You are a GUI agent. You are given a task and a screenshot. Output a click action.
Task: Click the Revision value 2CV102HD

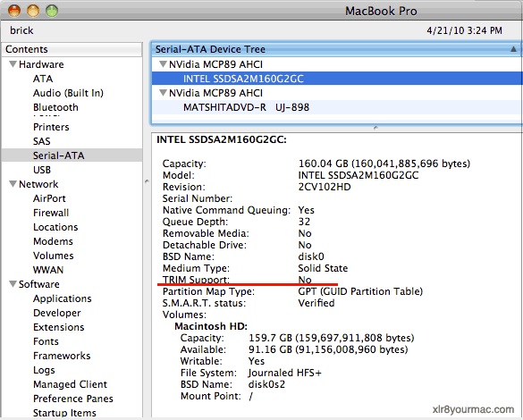point(325,187)
